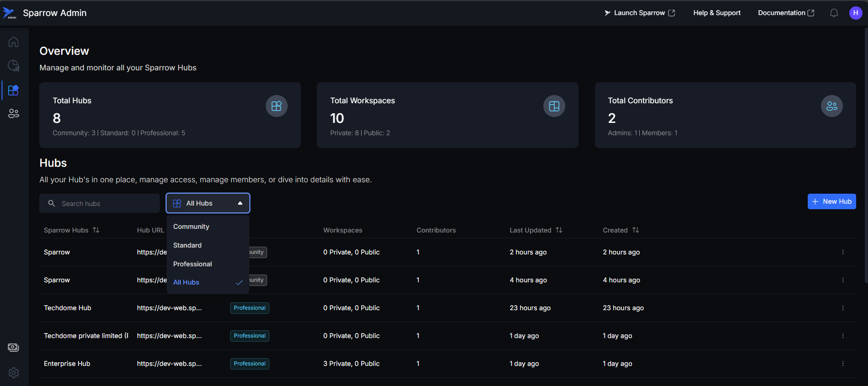This screenshot has height=386, width=868.
Task: Toggle sorting on Last Updated column
Action: 559,230
